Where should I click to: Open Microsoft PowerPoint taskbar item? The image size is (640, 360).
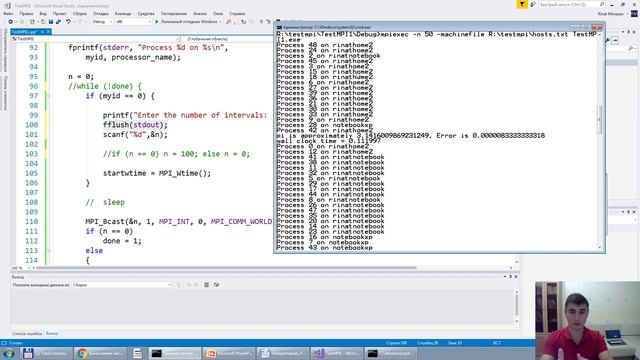pyautogui.click(x=229, y=353)
